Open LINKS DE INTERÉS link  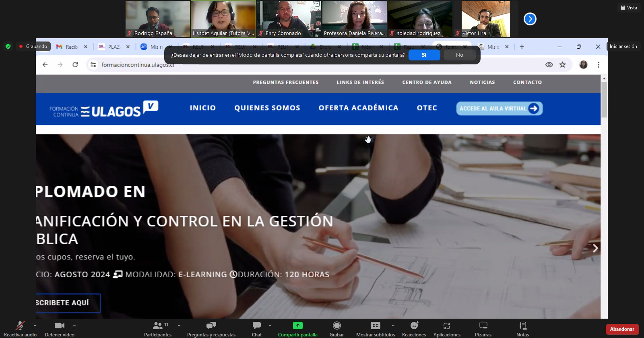pos(360,82)
